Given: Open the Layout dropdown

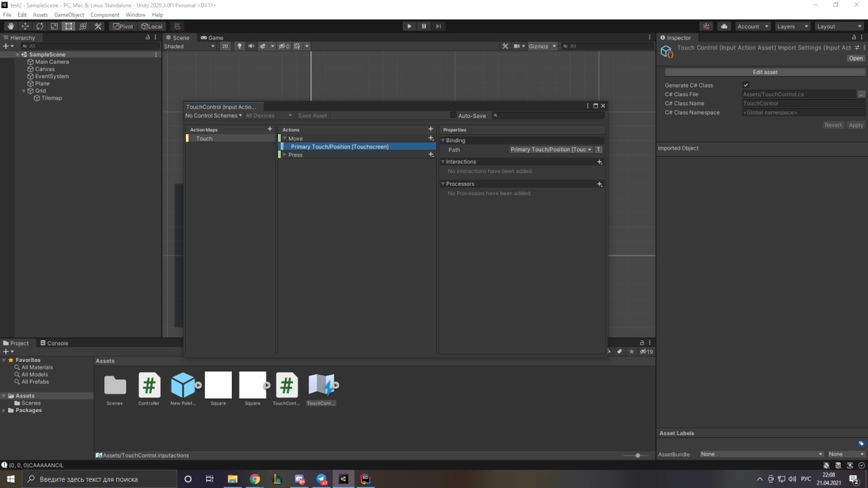Looking at the screenshot, I should (x=839, y=26).
